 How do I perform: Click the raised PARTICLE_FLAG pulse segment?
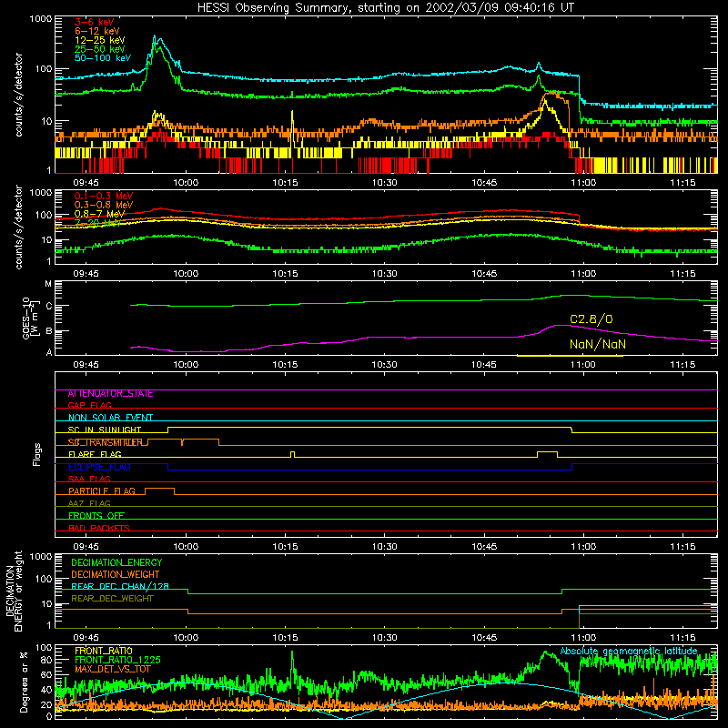click(x=160, y=489)
